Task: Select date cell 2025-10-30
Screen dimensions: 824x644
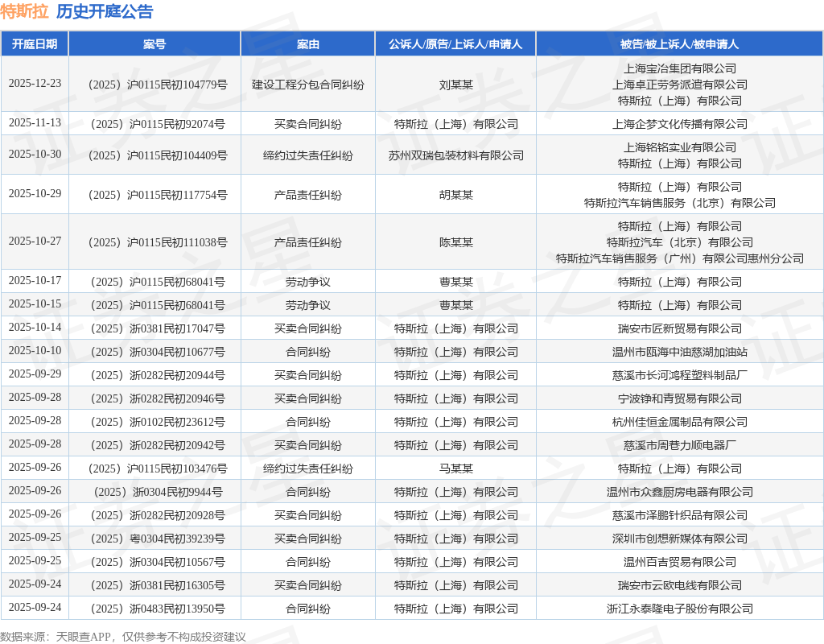Action: point(35,155)
